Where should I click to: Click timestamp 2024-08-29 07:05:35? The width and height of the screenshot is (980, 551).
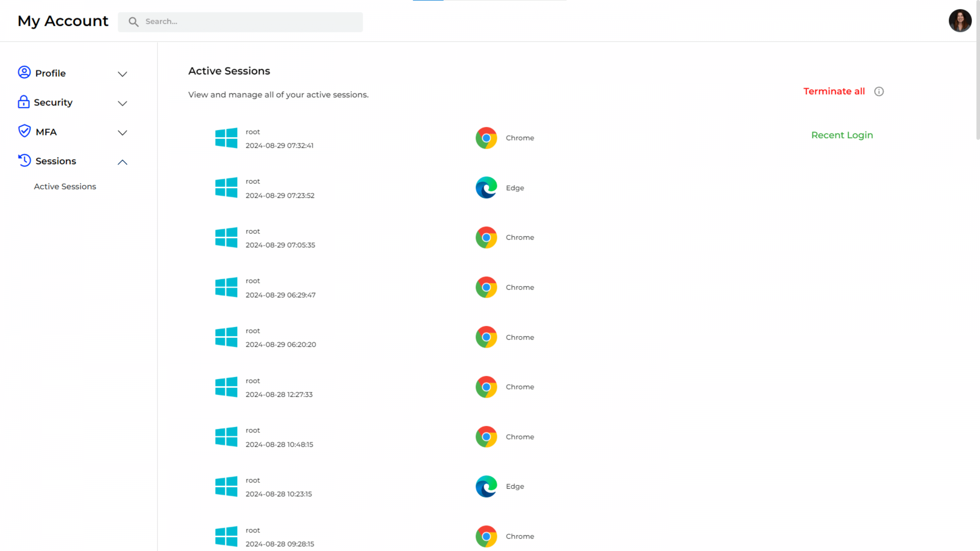pyautogui.click(x=280, y=245)
